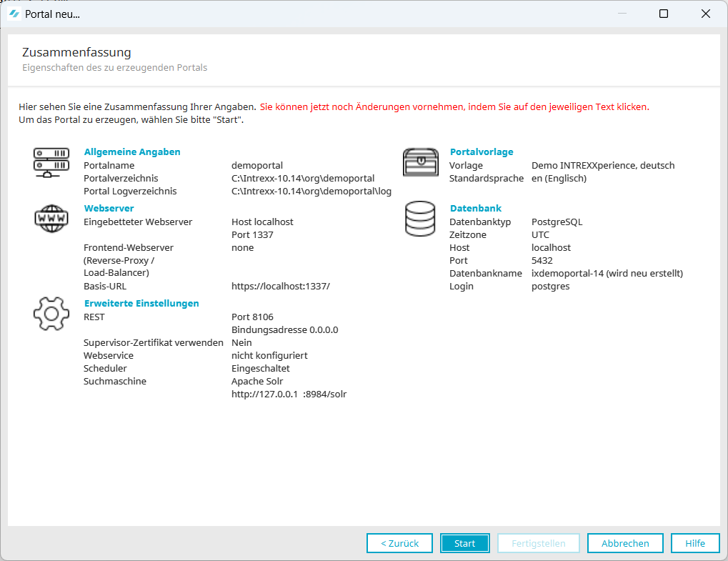Edit the portal name demoportal
Viewport: 728px width, 561px height.
point(257,165)
